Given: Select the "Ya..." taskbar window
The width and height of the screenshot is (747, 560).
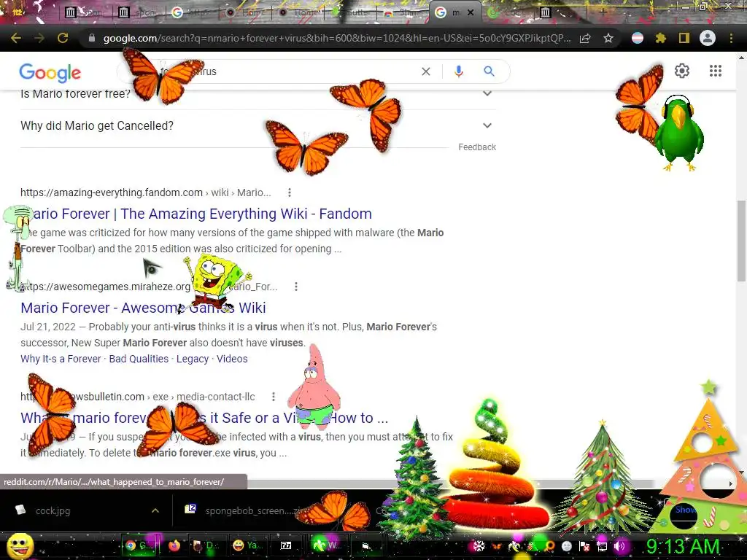Looking at the screenshot, I should click(248, 545).
